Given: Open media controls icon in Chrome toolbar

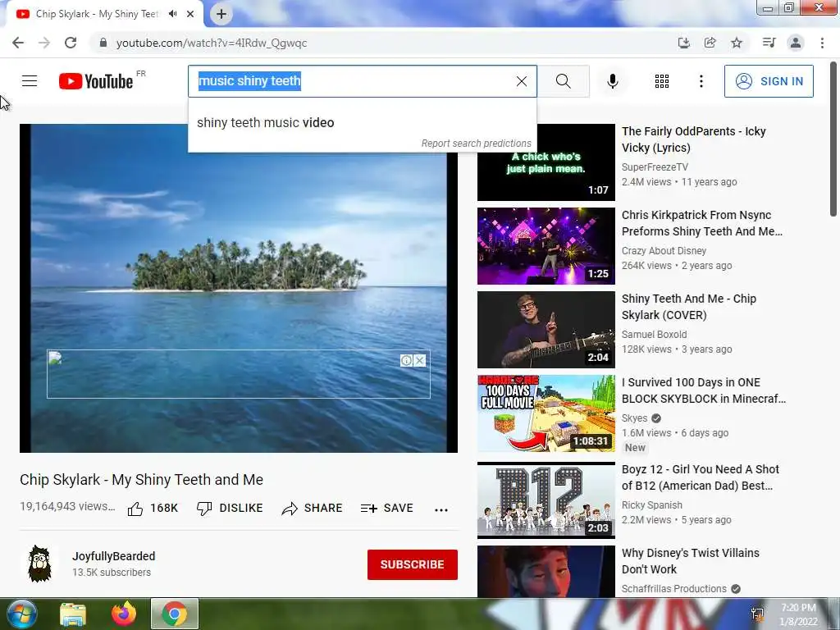Looking at the screenshot, I should point(769,43).
